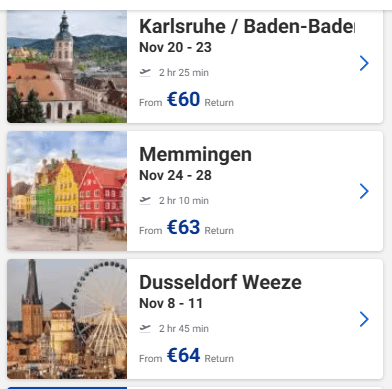Image resolution: width=392 pixels, height=389 pixels.
Task: Open the Karlsruhe church town photo
Action: (x=67, y=67)
